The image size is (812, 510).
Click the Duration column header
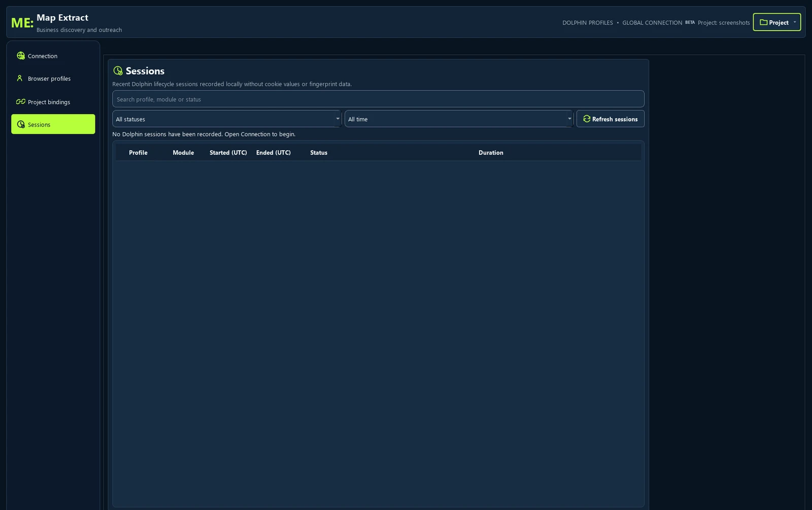(x=491, y=152)
